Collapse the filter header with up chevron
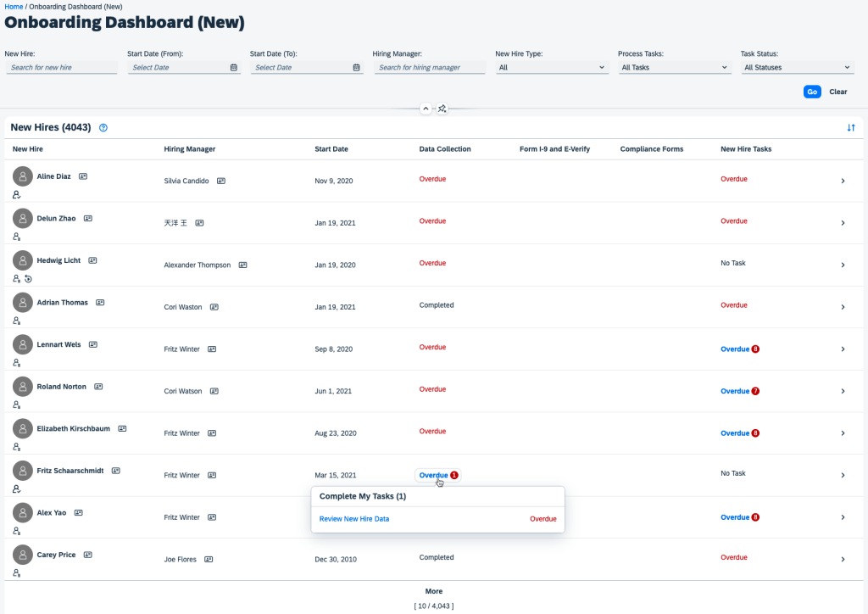 (x=426, y=109)
